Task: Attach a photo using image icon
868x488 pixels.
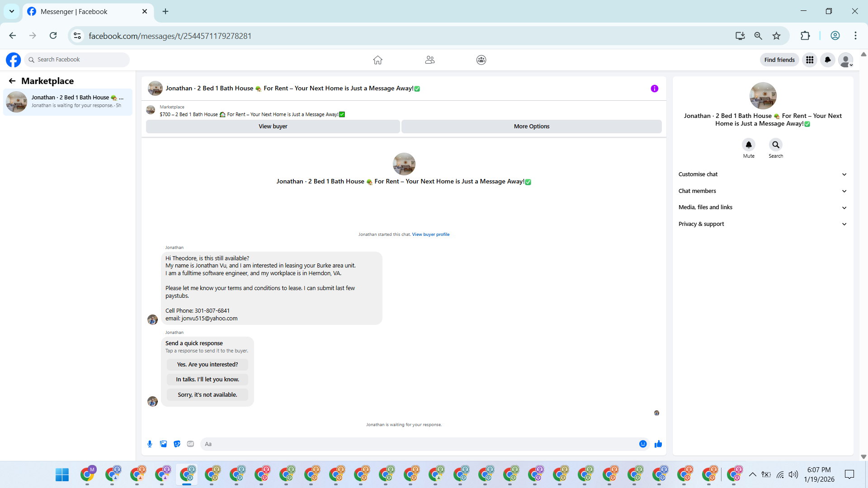Action: point(163,444)
